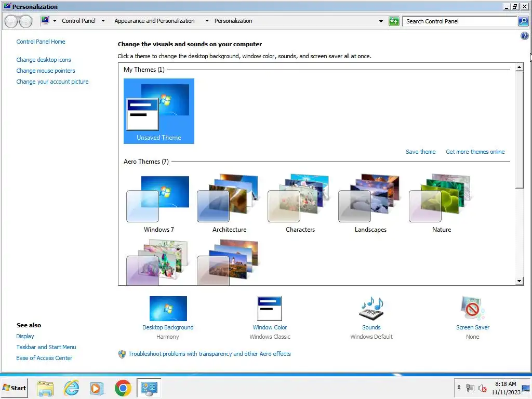Apply the Nature theme
532x399 pixels.
(442, 204)
